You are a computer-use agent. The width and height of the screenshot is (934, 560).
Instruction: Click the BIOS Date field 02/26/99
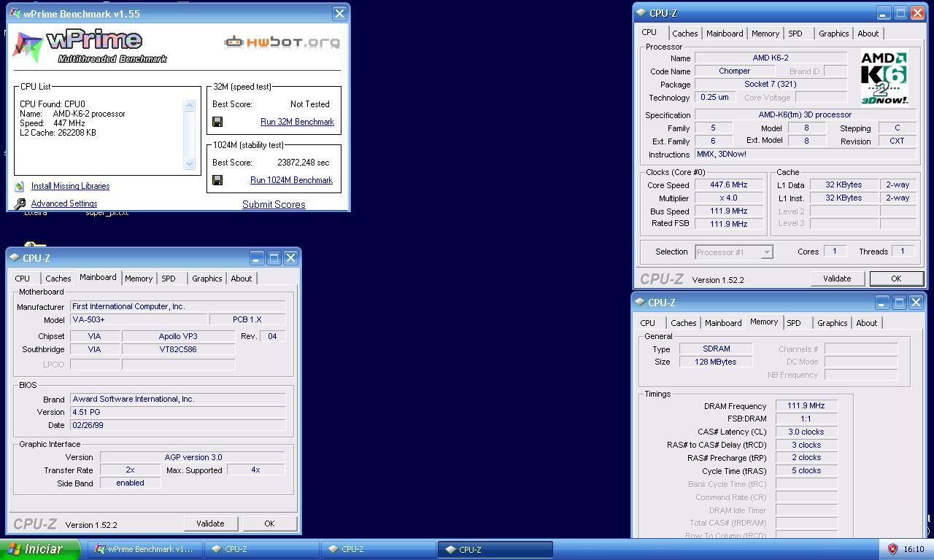click(177, 425)
